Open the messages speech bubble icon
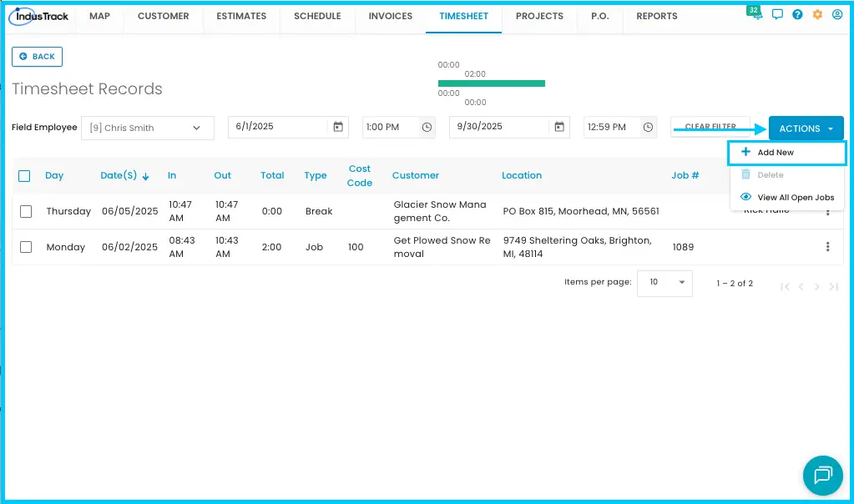Image resolution: width=854 pixels, height=504 pixels. click(x=777, y=15)
